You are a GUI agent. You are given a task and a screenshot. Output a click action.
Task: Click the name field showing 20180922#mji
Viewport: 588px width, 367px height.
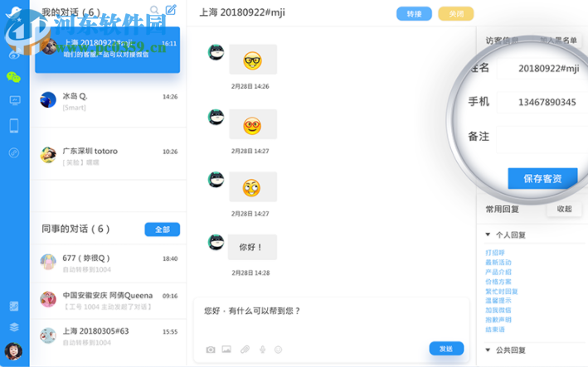[x=542, y=68]
